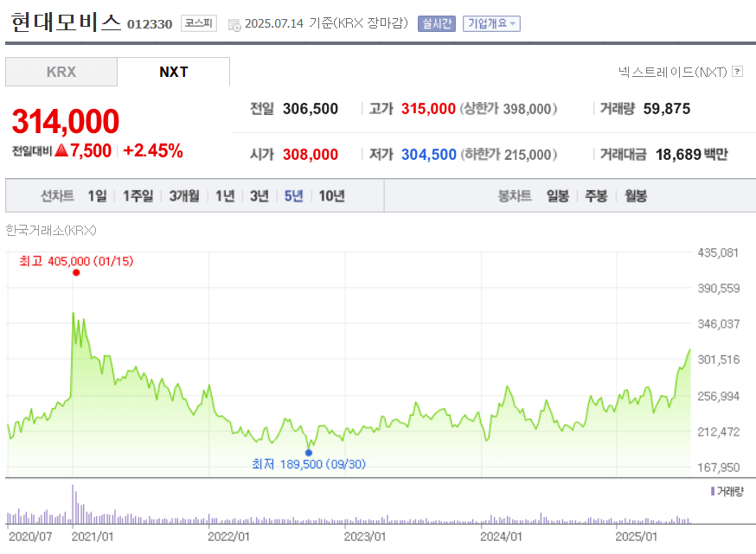
Task: Click the red up-triangle change indicator
Action: tap(61, 150)
